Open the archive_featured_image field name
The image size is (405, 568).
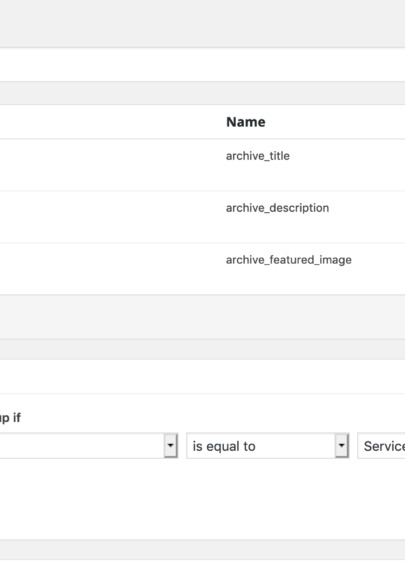[x=289, y=260]
